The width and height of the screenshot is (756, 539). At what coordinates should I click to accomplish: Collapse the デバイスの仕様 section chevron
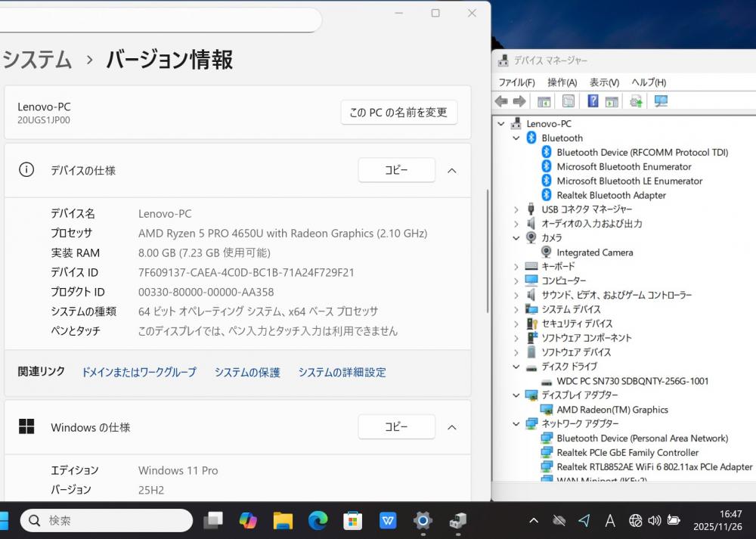pyautogui.click(x=452, y=171)
